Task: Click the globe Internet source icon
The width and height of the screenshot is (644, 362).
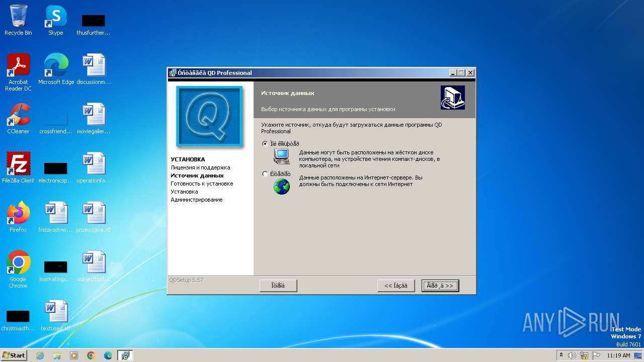Action: [x=282, y=187]
